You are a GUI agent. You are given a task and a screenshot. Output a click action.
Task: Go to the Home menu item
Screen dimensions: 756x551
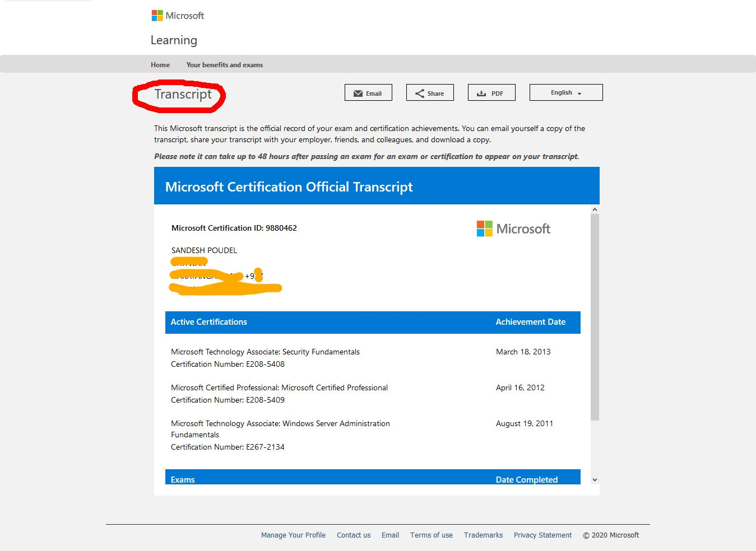tap(160, 65)
